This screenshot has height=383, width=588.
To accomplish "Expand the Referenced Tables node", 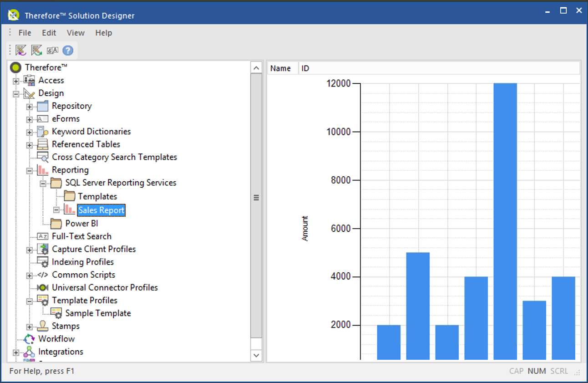I will (29, 144).
